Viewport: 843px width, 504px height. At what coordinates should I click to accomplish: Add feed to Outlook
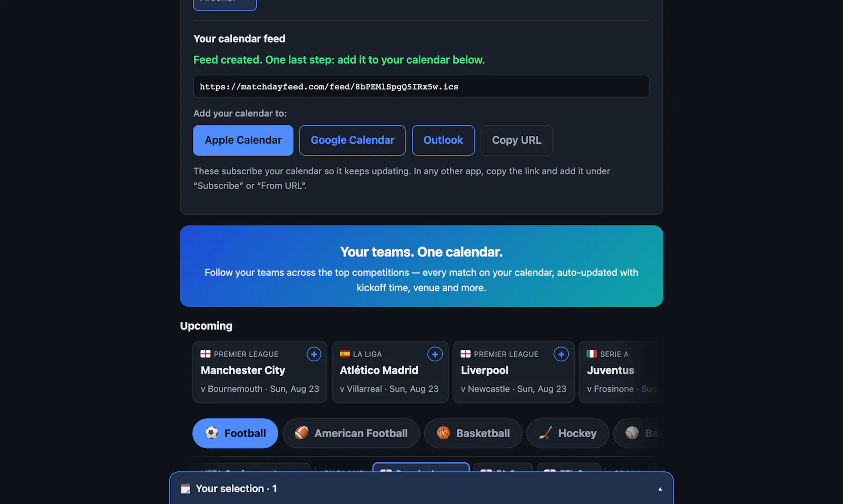pyautogui.click(x=443, y=140)
